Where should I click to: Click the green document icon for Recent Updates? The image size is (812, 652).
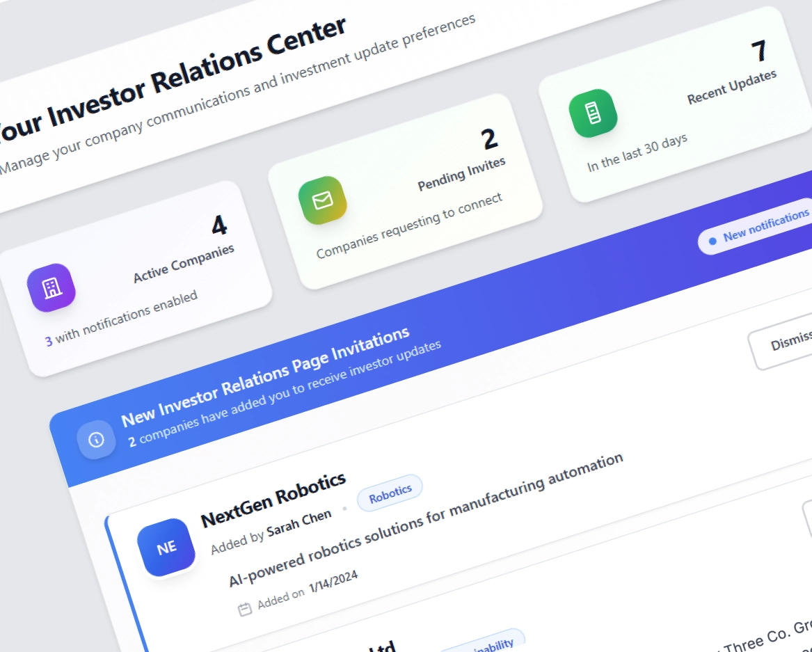593,113
